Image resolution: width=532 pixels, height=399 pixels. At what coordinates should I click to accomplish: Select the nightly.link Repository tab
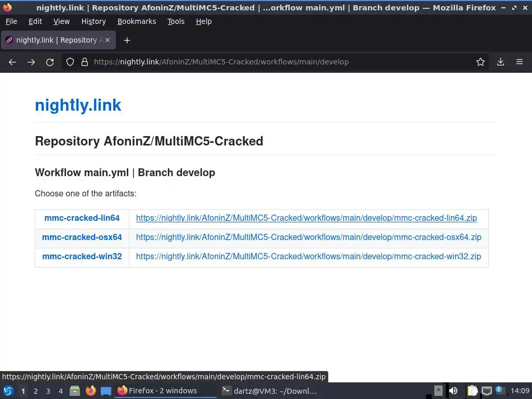tap(58, 40)
